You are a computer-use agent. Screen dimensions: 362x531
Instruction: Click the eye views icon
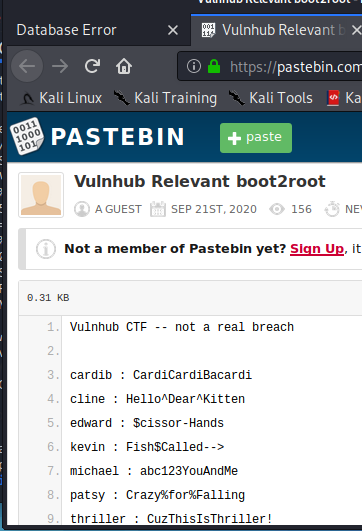(277, 209)
